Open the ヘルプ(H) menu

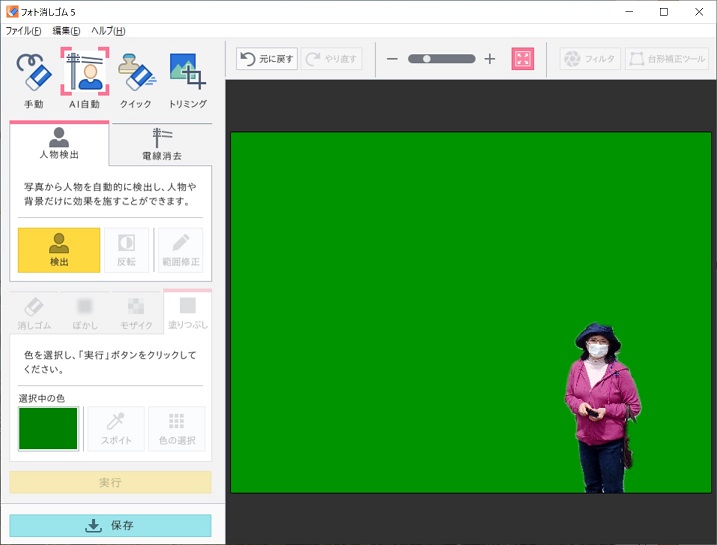[108, 31]
